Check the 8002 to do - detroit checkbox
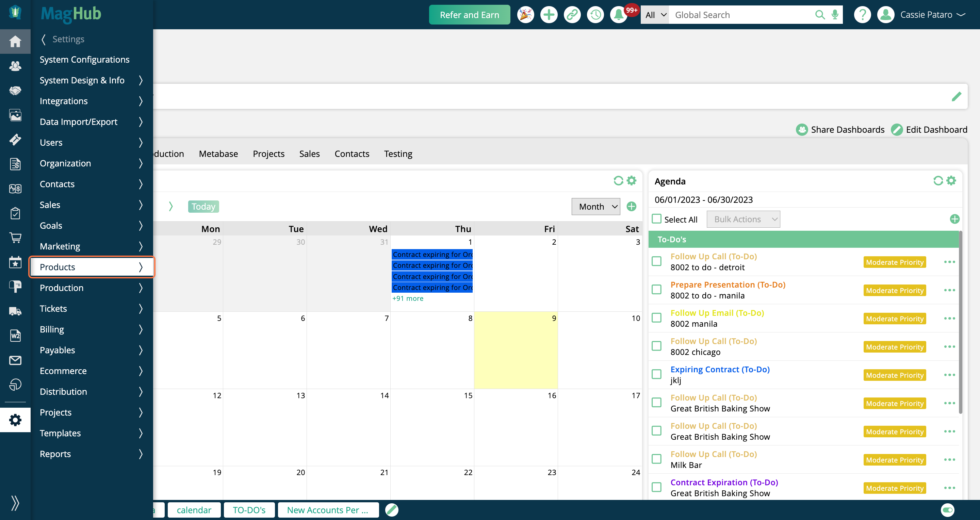 pos(657,261)
